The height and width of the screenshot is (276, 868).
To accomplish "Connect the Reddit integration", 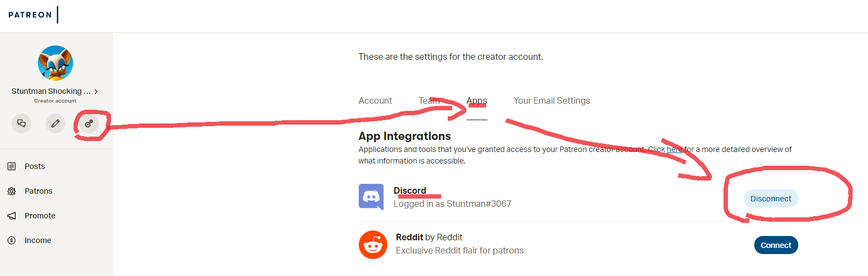I will click(x=776, y=245).
